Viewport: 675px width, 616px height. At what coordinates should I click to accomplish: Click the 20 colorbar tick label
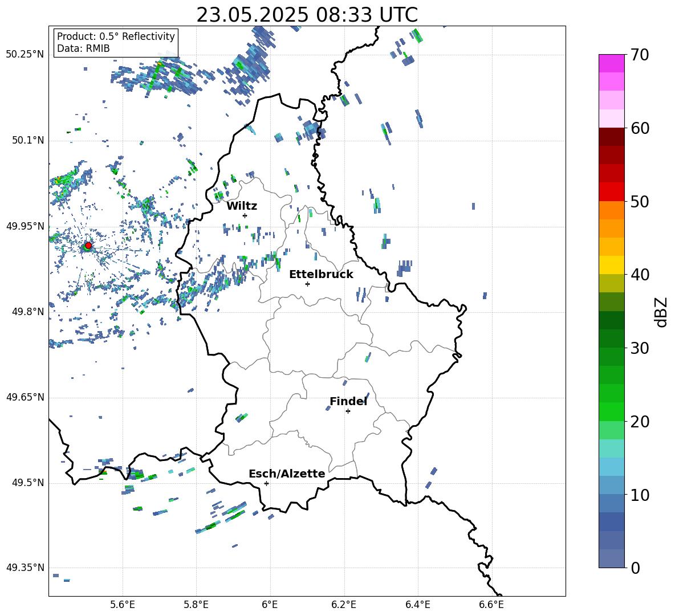point(640,421)
